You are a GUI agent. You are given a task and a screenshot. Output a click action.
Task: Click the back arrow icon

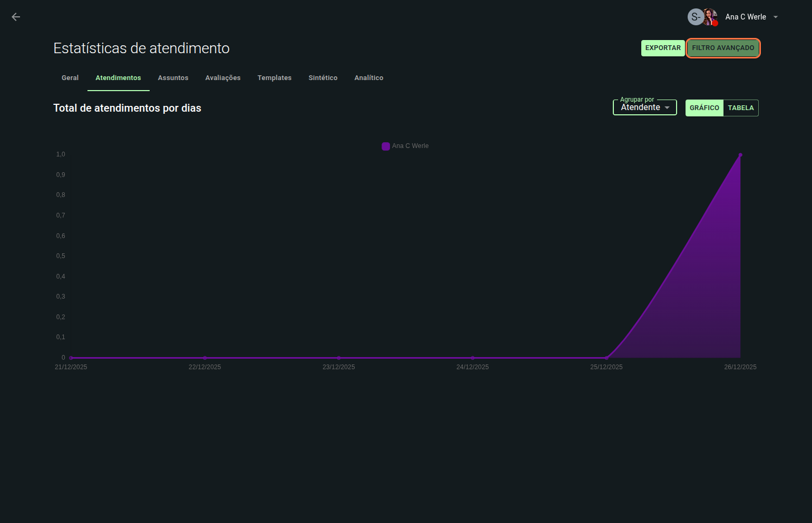(x=16, y=17)
